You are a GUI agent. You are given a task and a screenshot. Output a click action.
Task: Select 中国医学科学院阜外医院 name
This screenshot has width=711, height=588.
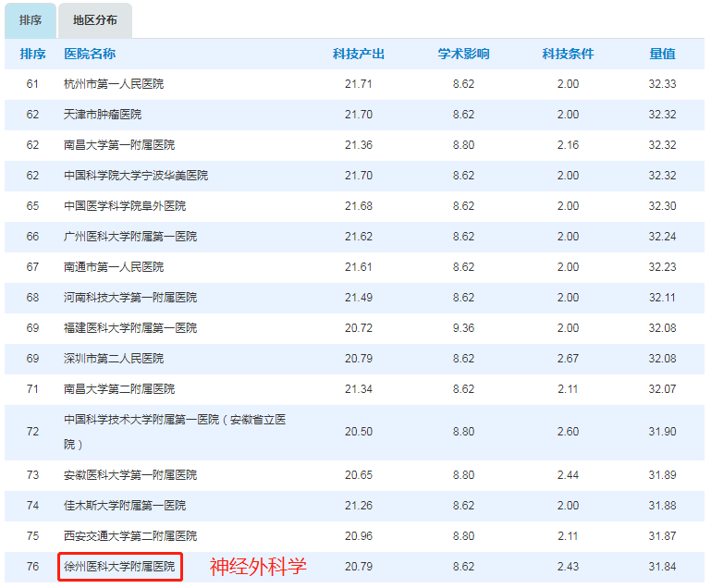pyautogui.click(x=125, y=206)
